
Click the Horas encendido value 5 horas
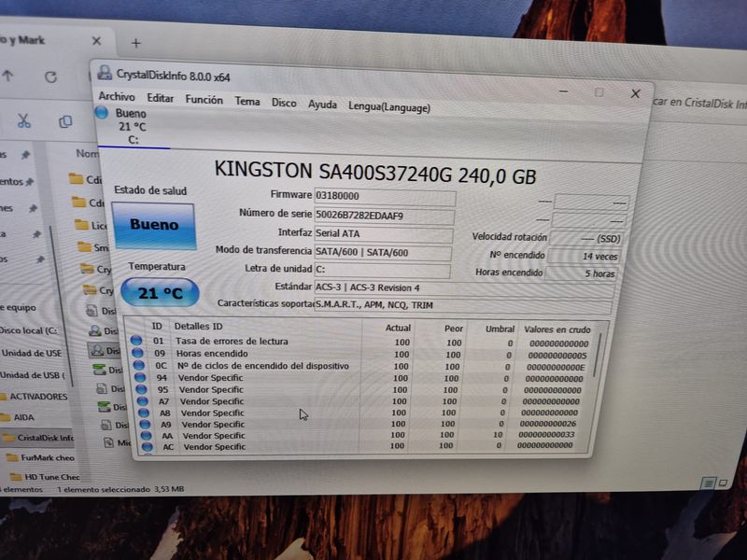click(581, 273)
